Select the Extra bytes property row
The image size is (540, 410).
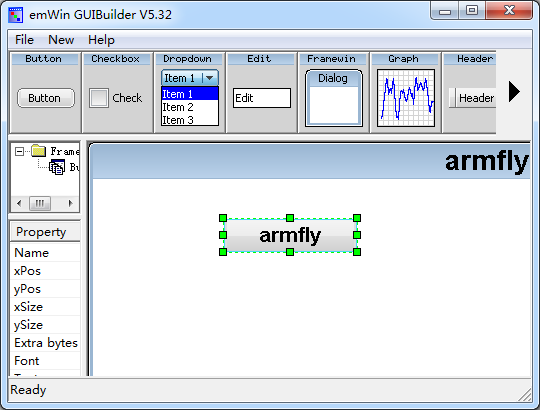tap(45, 343)
